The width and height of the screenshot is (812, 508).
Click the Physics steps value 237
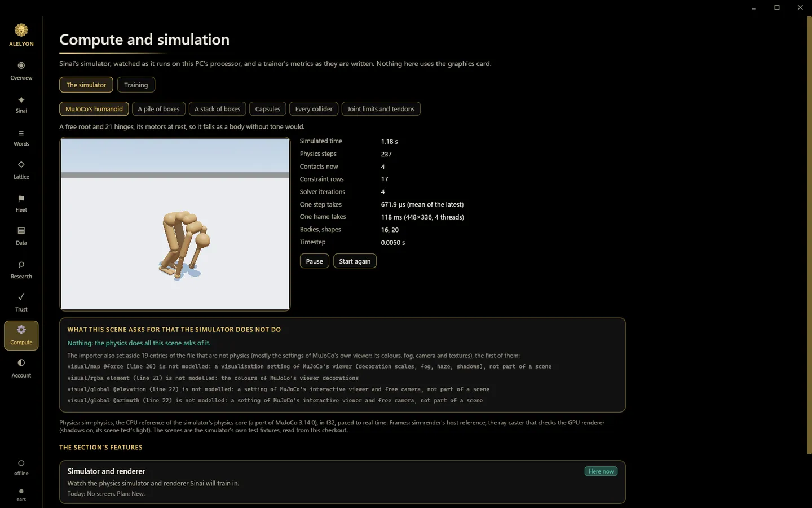click(x=386, y=154)
